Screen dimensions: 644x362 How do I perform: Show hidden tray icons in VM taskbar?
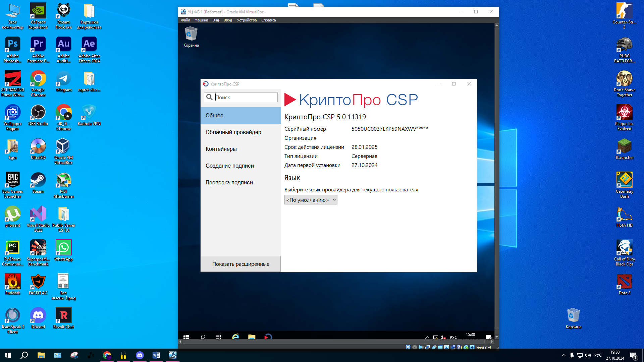coord(427,337)
